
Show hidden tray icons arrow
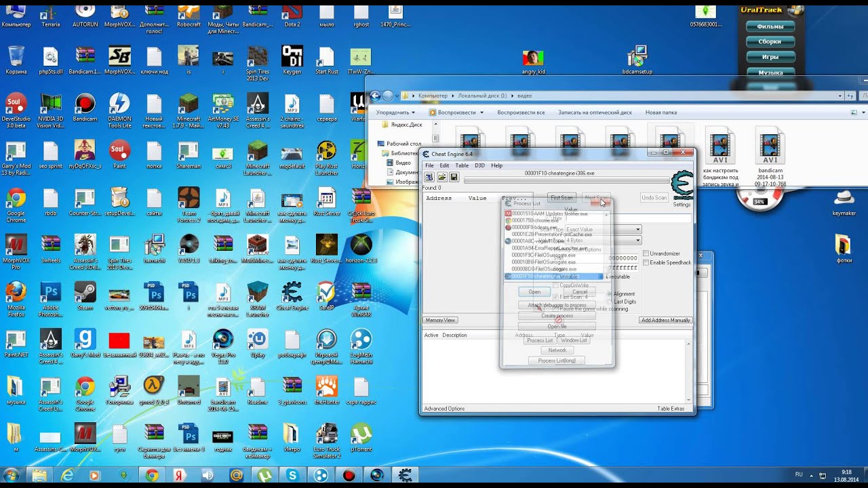pyautogui.click(x=810, y=474)
